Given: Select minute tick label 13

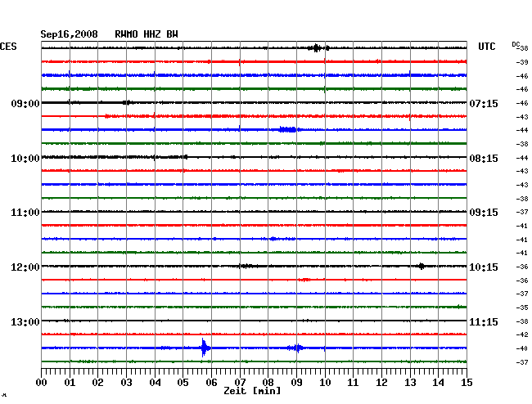Looking at the screenshot, I should click(410, 383).
